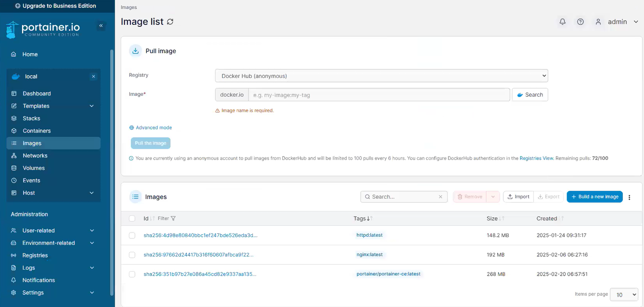Open the table settings three-dot menu
The width and height of the screenshot is (644, 307).
point(629,197)
